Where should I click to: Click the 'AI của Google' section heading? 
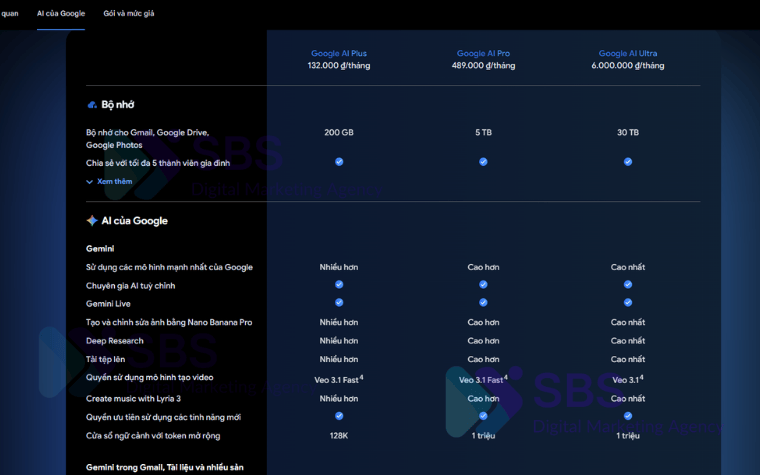[134, 221]
